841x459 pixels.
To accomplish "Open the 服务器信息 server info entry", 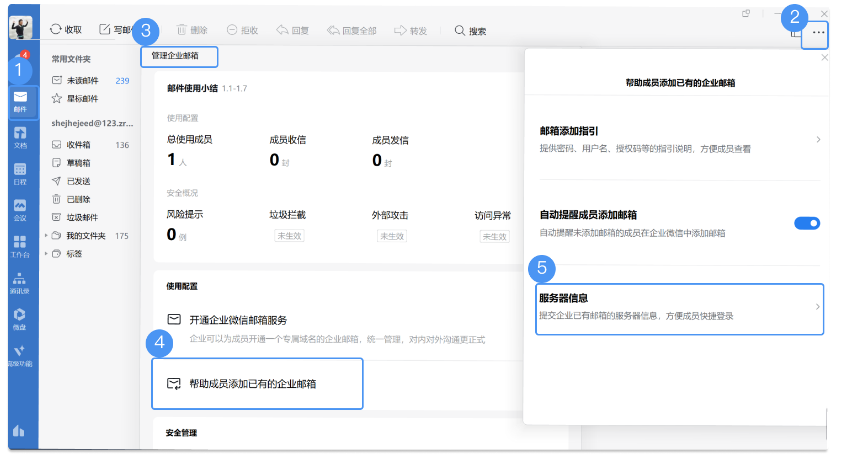I will pyautogui.click(x=679, y=307).
